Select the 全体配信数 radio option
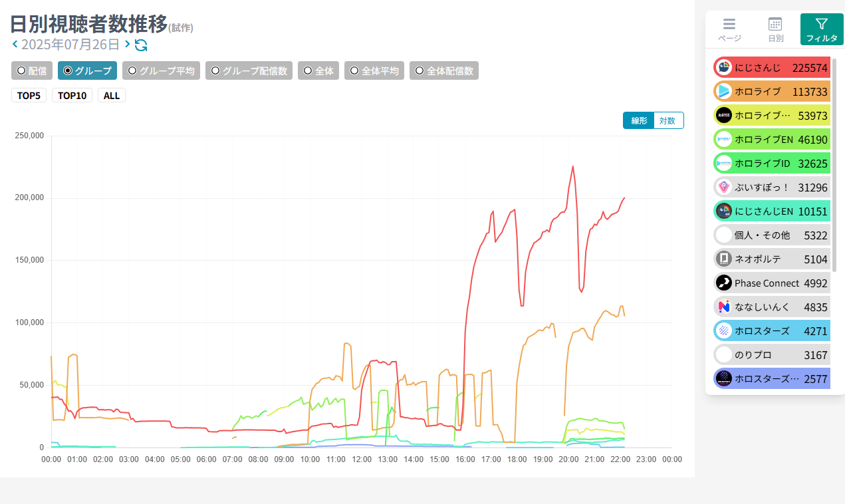The height and width of the screenshot is (504, 845). pos(443,70)
